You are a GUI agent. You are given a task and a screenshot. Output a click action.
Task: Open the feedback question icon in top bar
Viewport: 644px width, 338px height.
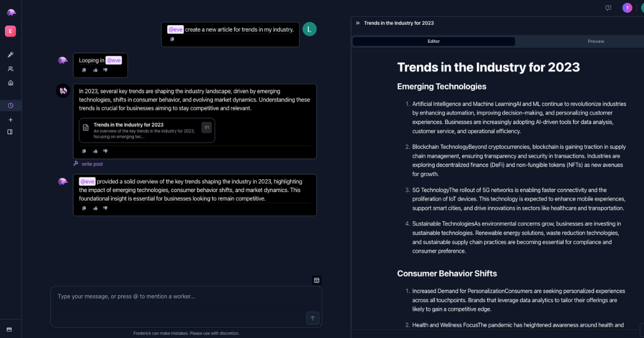pyautogui.click(x=608, y=8)
